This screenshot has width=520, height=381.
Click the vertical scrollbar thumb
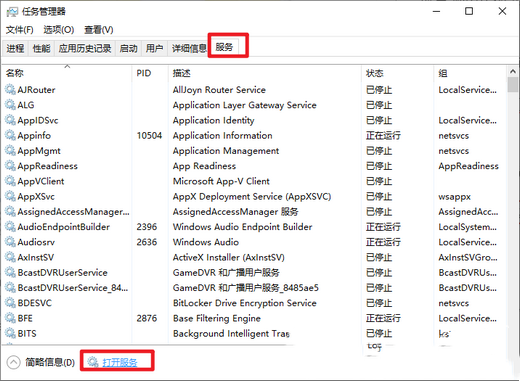[513, 85]
